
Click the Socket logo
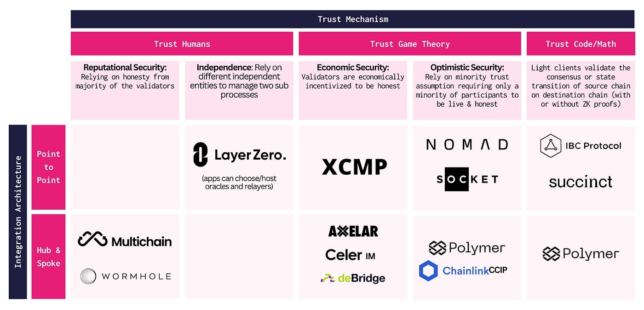pos(467,179)
